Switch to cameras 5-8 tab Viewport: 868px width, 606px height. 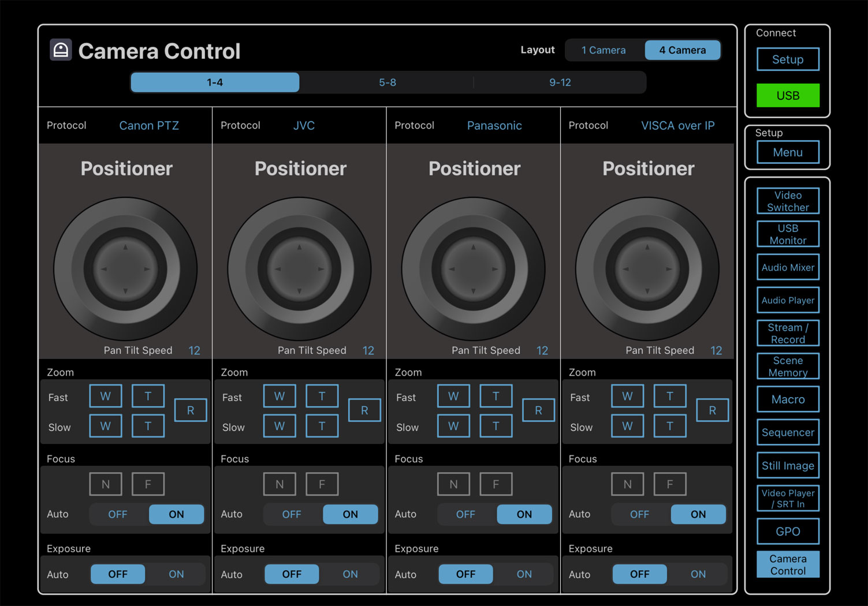pyautogui.click(x=387, y=83)
